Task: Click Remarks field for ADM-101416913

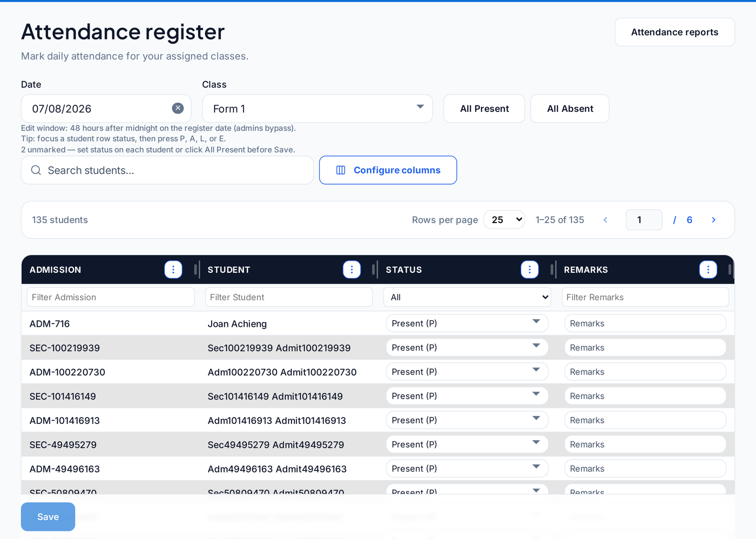Action: (645, 420)
